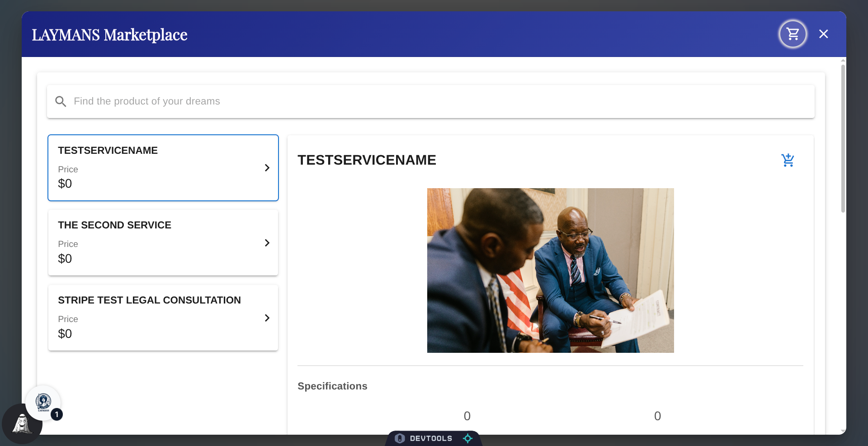Open the DEVTOOLS panel button
Screen dimensions: 868x446
pos(430,438)
